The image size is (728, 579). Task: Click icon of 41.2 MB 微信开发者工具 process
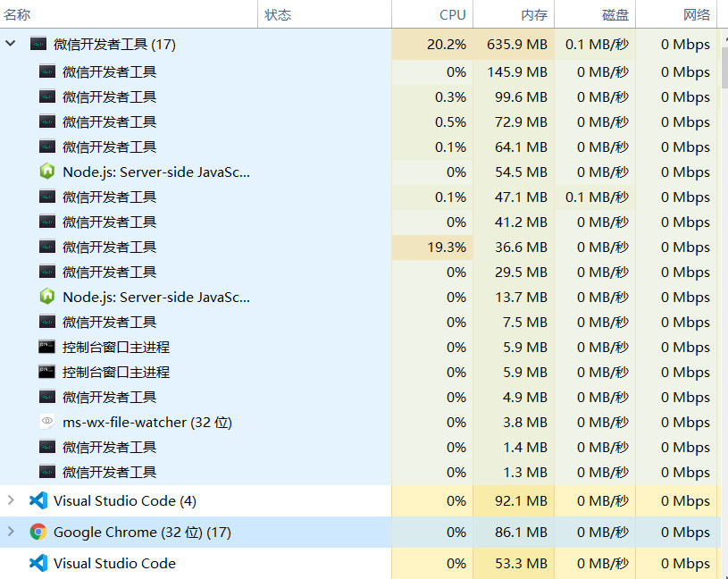click(47, 222)
